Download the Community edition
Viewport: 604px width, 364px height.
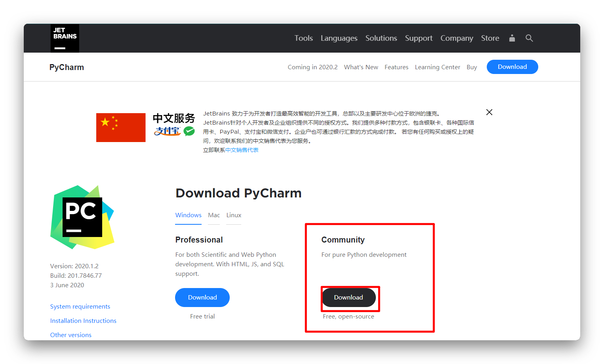pos(349,298)
